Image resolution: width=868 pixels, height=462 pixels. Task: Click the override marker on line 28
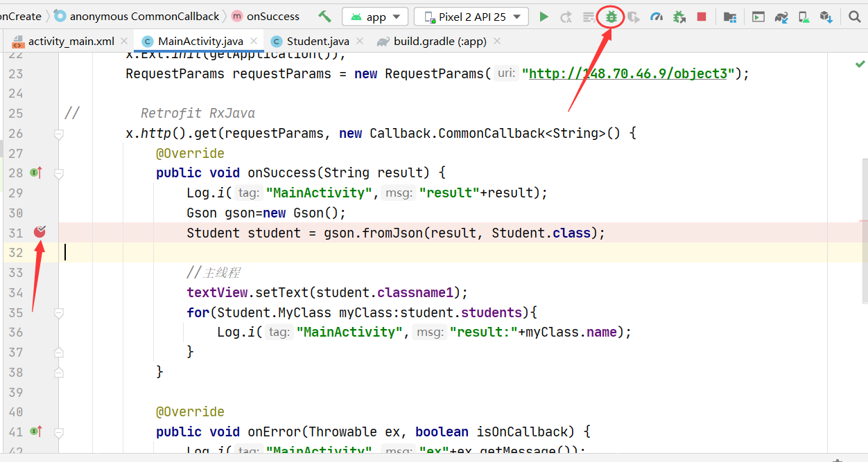click(37, 172)
